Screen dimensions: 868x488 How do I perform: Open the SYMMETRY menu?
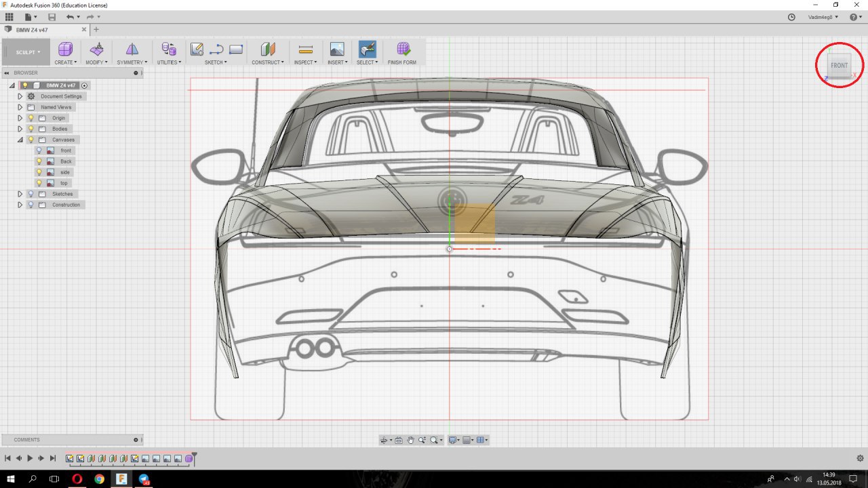click(x=132, y=62)
